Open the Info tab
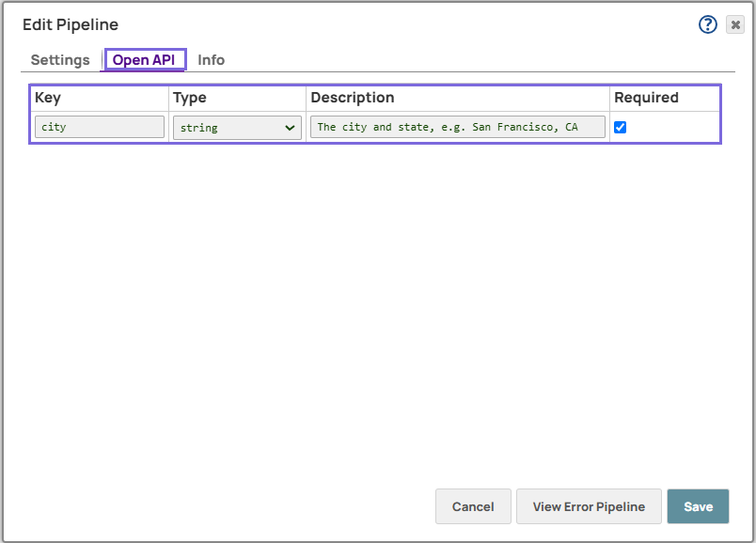Viewport: 756px width, 543px height. pos(211,60)
